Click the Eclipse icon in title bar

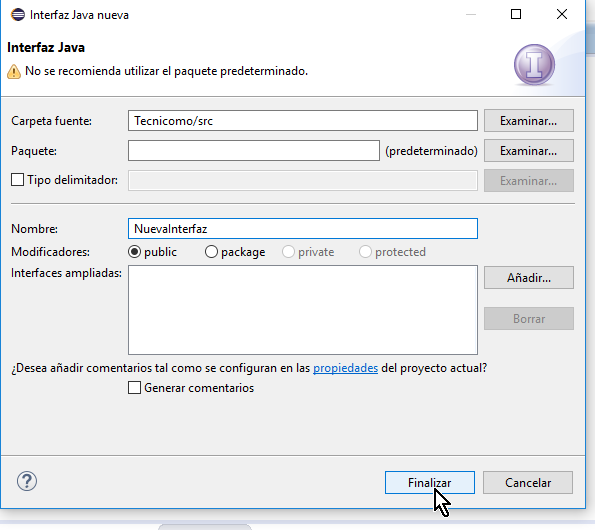click(18, 15)
